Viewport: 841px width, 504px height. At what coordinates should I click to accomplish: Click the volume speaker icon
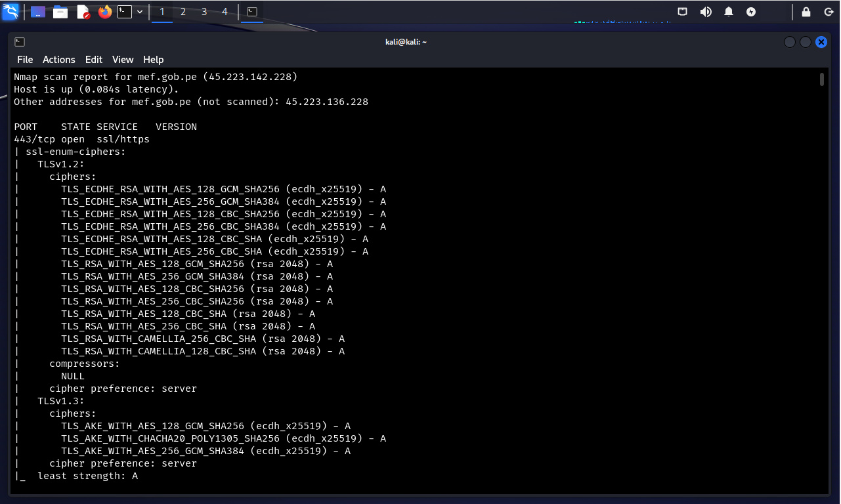tap(706, 12)
